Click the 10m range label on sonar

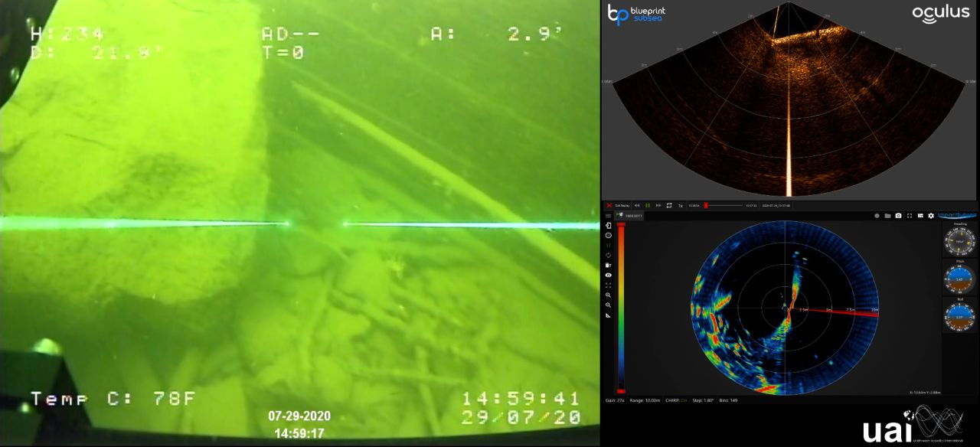(x=874, y=311)
